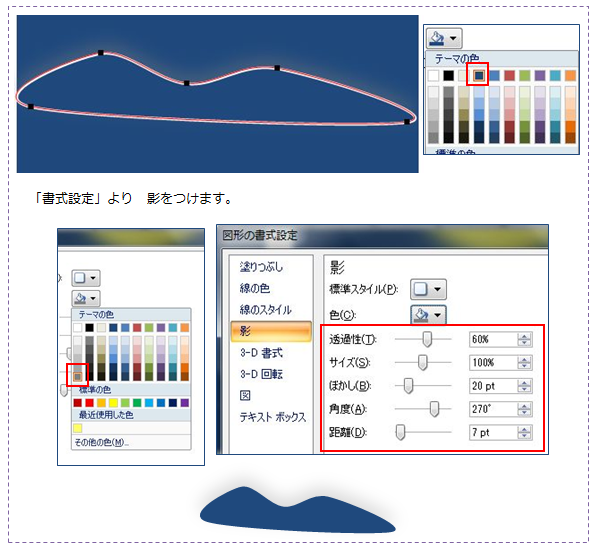Select the gray swatch outlined in red
Image resolution: width=597 pixels, height=551 pixels.
77,377
